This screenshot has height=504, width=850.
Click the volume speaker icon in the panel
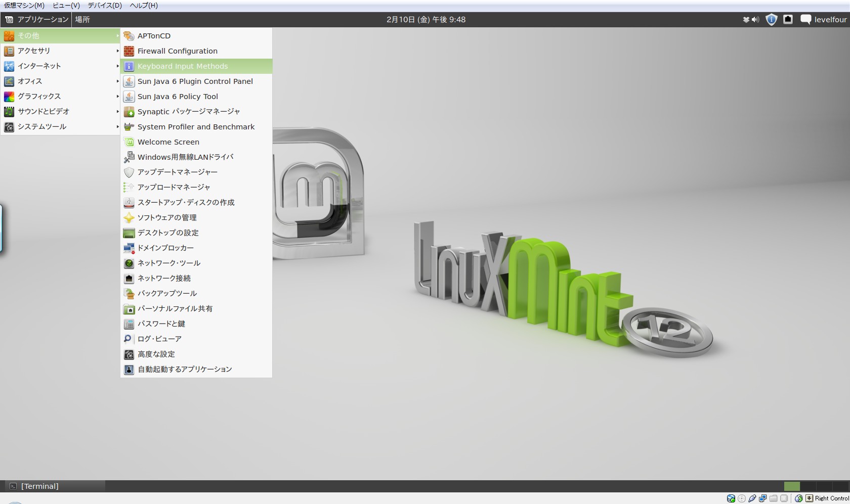755,20
